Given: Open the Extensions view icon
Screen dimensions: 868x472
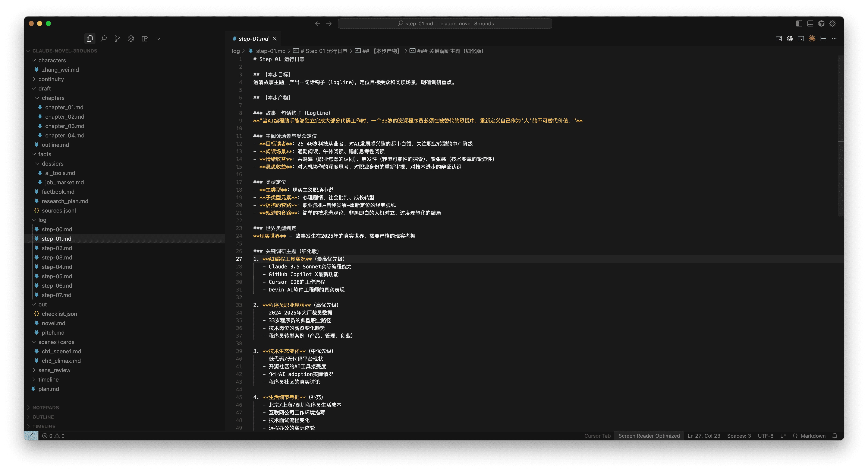Looking at the screenshot, I should click(145, 39).
